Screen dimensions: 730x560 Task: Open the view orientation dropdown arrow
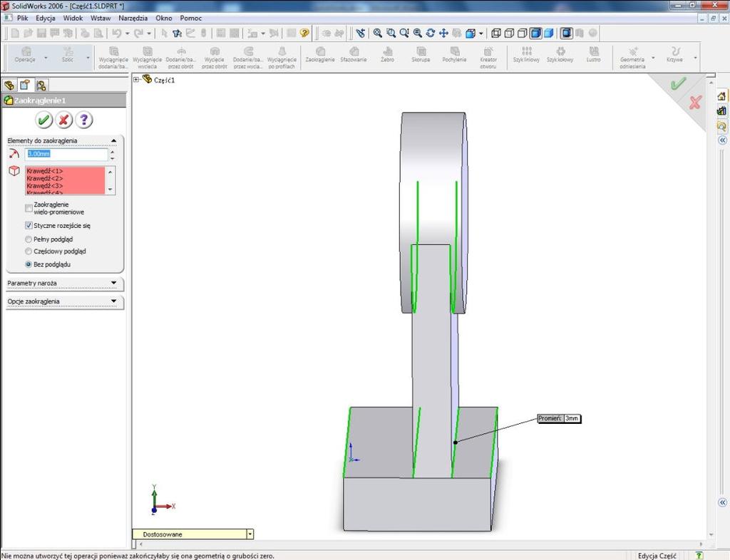481,33
